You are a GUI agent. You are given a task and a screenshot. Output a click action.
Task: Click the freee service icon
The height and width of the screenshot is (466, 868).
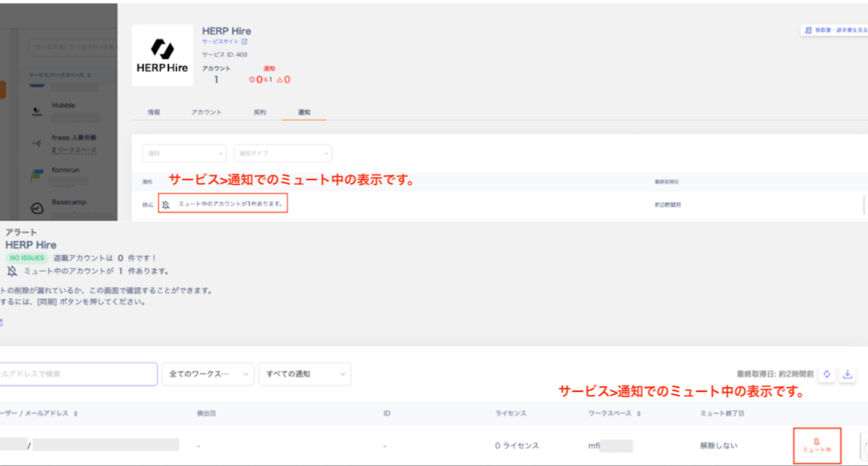click(x=37, y=143)
